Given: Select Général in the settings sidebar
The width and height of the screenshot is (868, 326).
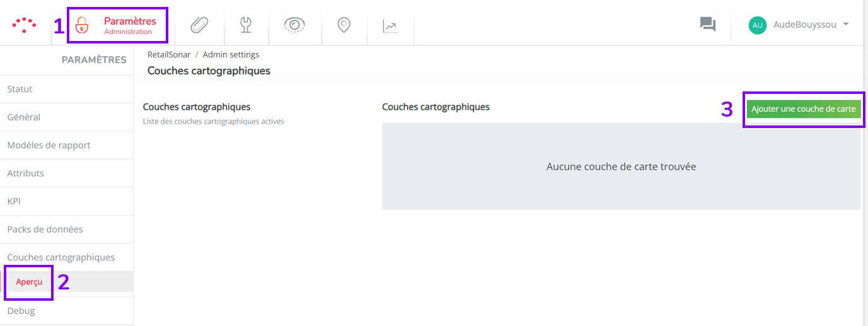Looking at the screenshot, I should [x=67, y=117].
